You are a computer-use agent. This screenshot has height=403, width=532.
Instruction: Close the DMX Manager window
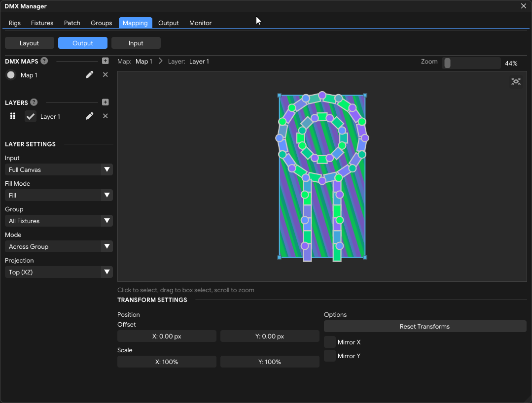523,6
